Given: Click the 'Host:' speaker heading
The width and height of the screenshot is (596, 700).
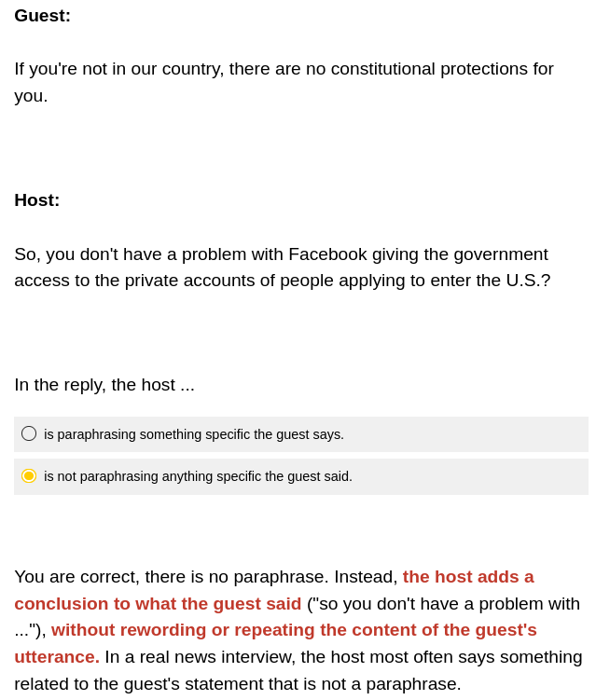Looking at the screenshot, I should 36,199.
